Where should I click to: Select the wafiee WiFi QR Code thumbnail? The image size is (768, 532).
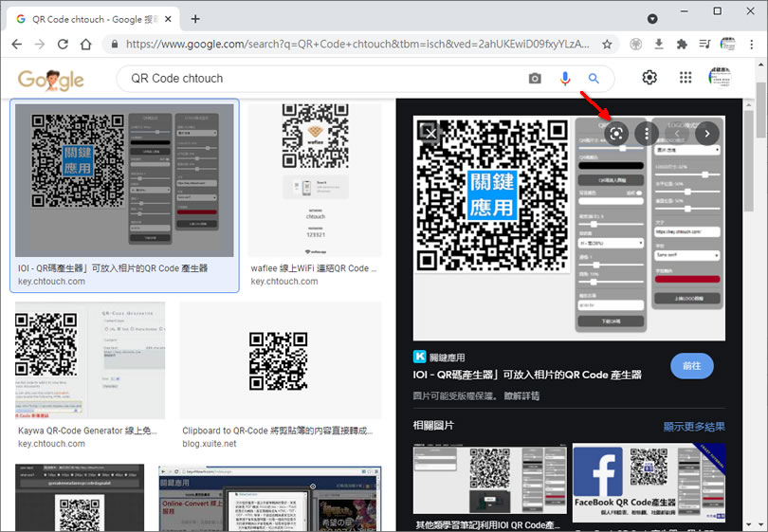(315, 180)
